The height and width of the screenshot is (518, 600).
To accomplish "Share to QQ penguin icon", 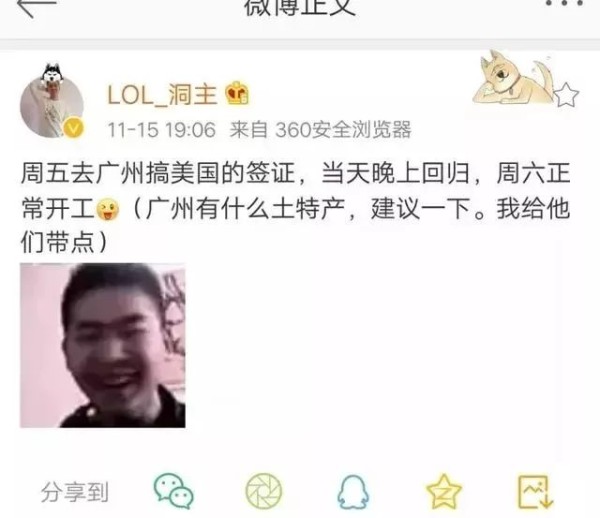I will click(353, 492).
